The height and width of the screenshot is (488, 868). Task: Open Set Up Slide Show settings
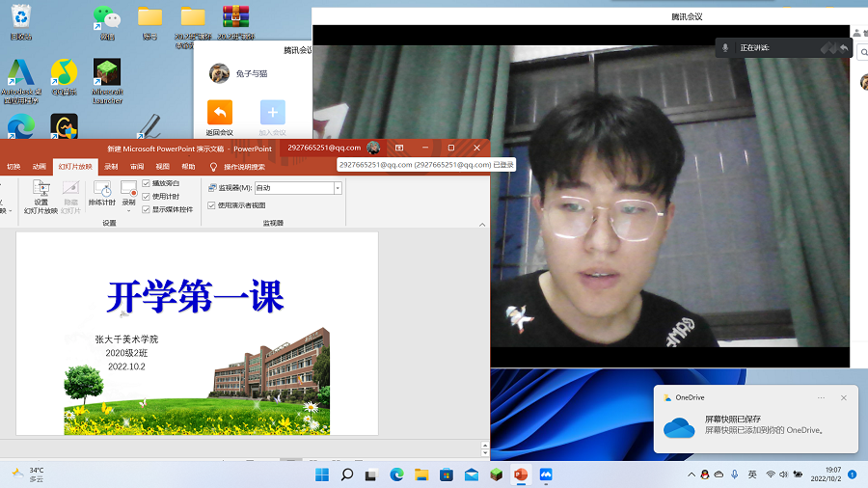pyautogui.click(x=41, y=198)
